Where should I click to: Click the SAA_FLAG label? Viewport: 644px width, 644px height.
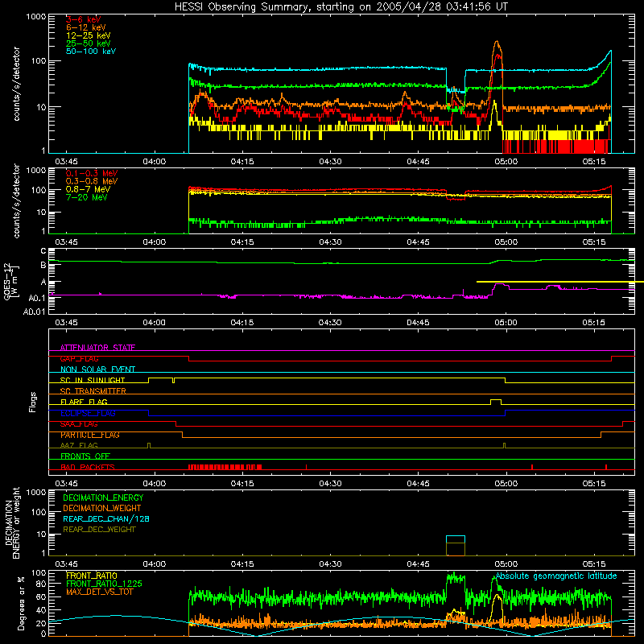(79, 424)
